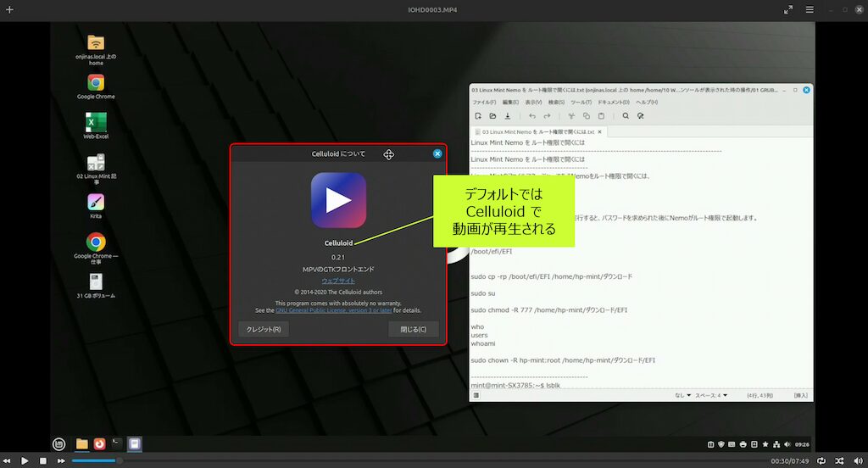
Task: Toggle shuffle playback mode
Action: click(x=839, y=460)
